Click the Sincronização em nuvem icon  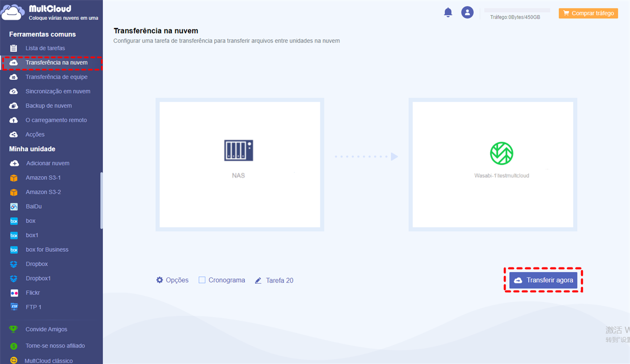pos(14,91)
